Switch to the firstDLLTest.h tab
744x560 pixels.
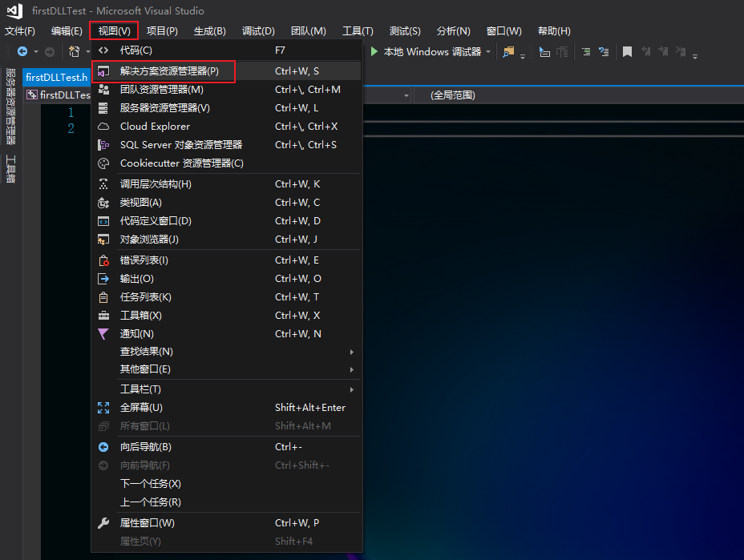coord(56,78)
